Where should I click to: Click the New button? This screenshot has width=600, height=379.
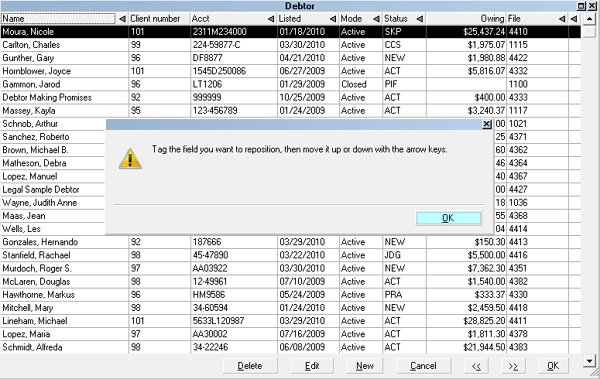point(365,366)
